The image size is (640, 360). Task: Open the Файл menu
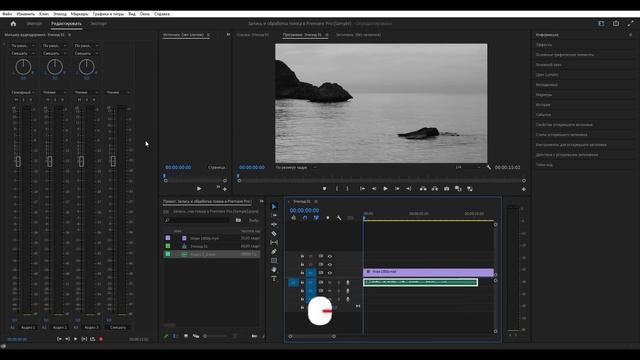pos(7,14)
